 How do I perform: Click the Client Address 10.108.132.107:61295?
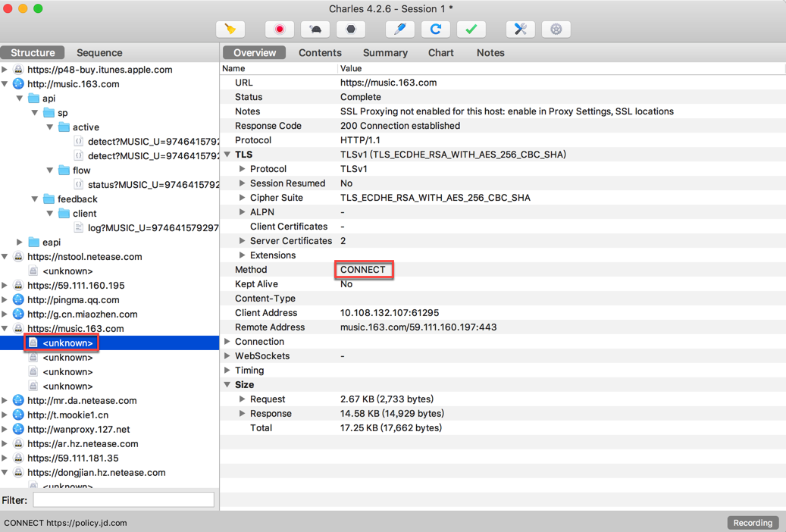coord(390,312)
